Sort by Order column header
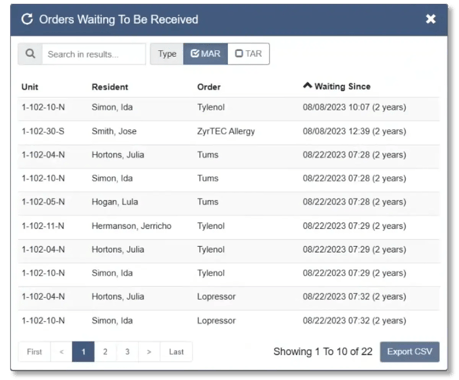Image resolution: width=459 pixels, height=380 pixels. pos(209,87)
